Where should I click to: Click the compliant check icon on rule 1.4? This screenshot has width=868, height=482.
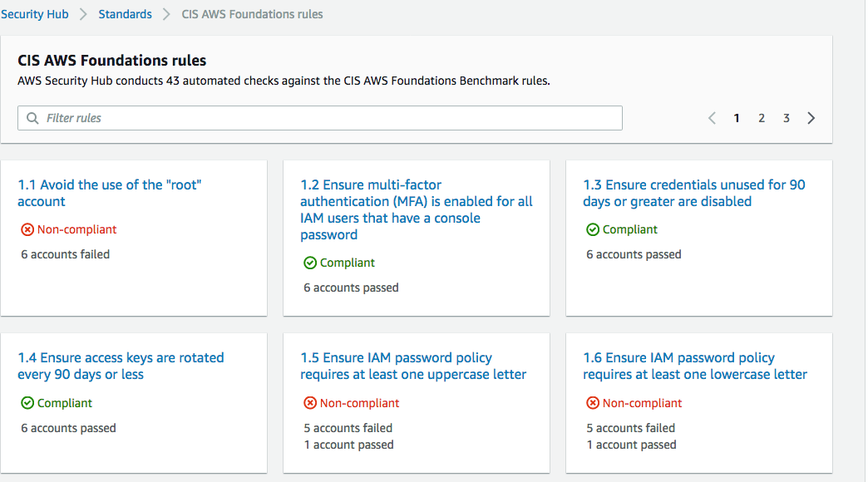click(x=27, y=403)
